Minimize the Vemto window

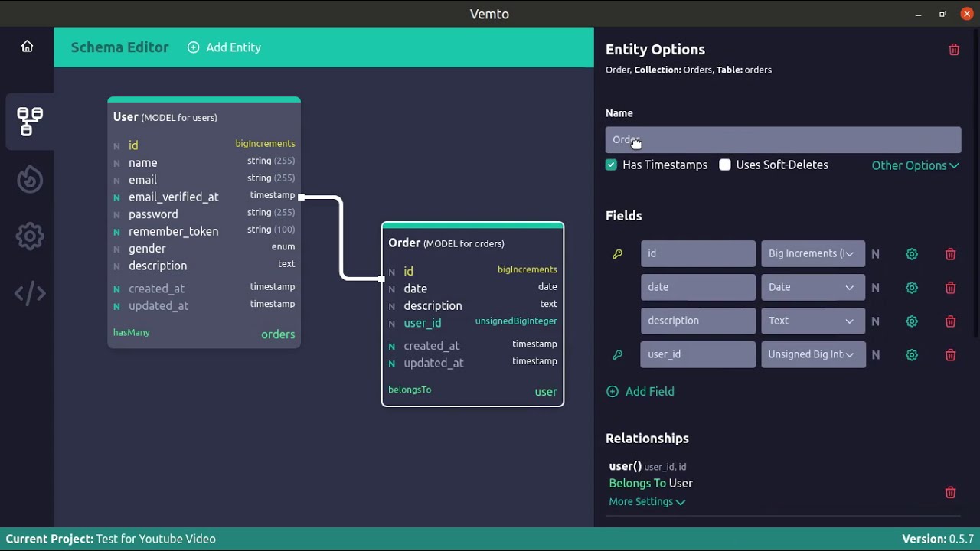[918, 14]
